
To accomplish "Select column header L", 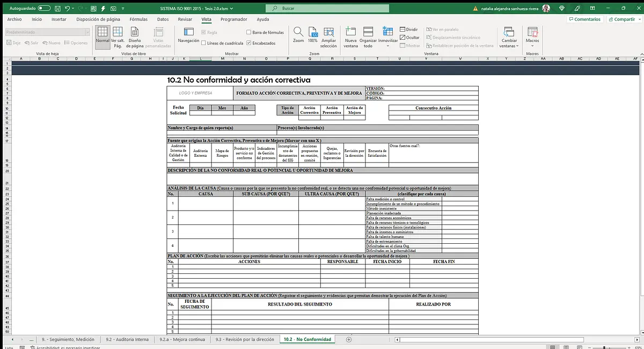I will (201, 59).
